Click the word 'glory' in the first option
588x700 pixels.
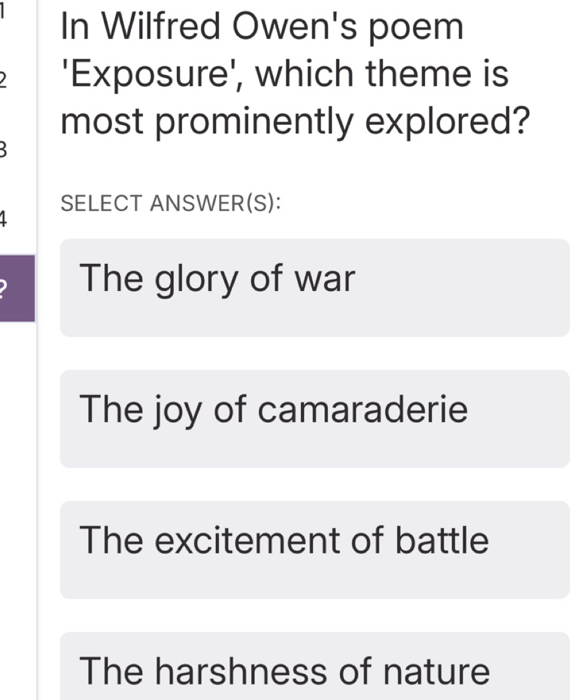pos(196,280)
